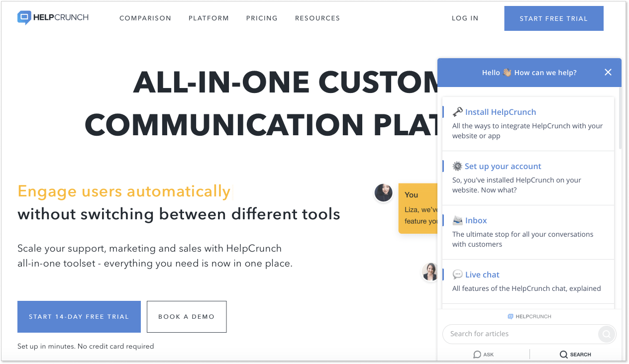The image size is (629, 364).
Task: Click the dark-haired avatar next to the You message
Action: pos(384,192)
